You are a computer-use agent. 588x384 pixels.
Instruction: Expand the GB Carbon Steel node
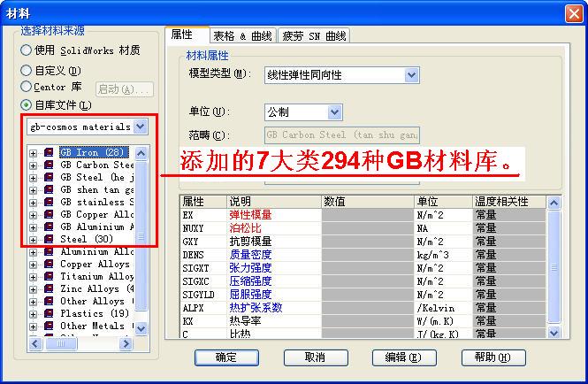(34, 165)
